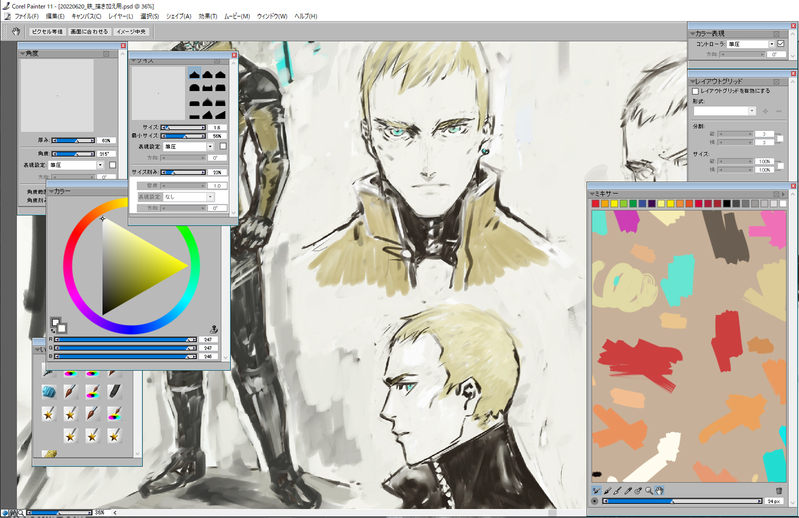Toggle the Clone Color stamp icon in Color panel

coord(214,330)
